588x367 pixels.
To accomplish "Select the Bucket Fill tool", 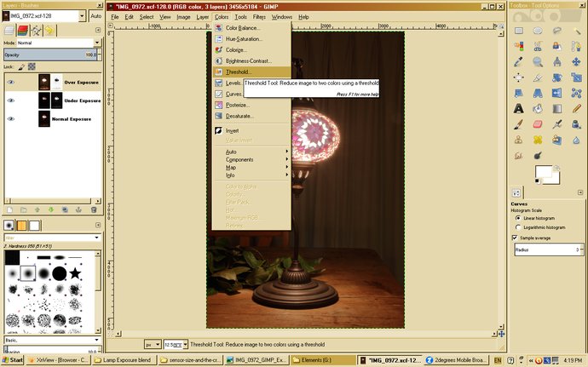I will 538,108.
